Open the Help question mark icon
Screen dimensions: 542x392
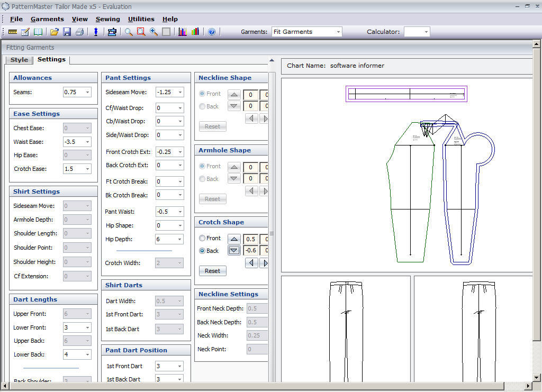point(212,32)
